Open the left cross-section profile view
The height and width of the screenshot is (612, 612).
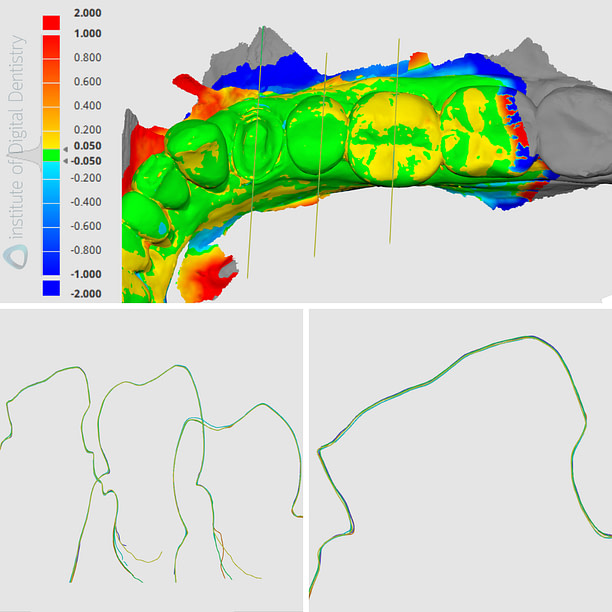tap(152, 460)
